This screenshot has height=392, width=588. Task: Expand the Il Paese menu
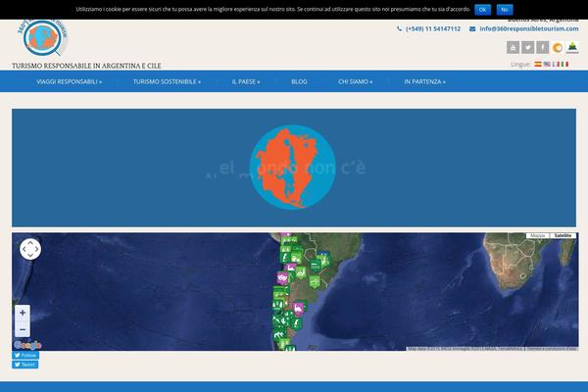pos(246,81)
